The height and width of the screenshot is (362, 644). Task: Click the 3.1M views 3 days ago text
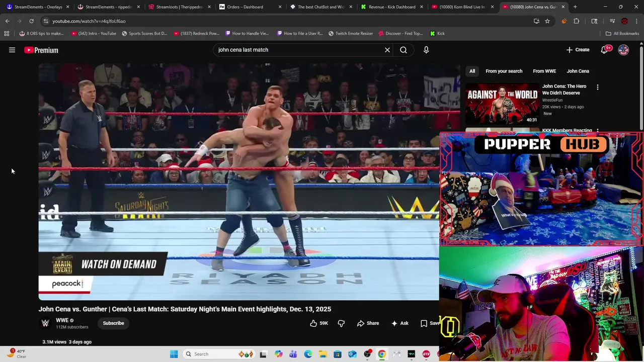pos(67,342)
